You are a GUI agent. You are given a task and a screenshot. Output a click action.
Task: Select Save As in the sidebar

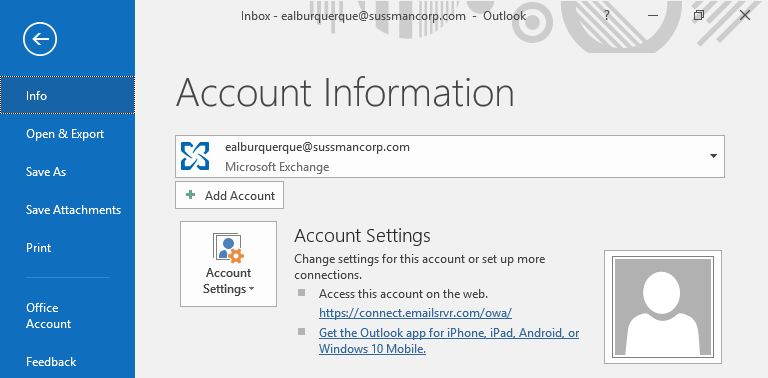click(68, 172)
